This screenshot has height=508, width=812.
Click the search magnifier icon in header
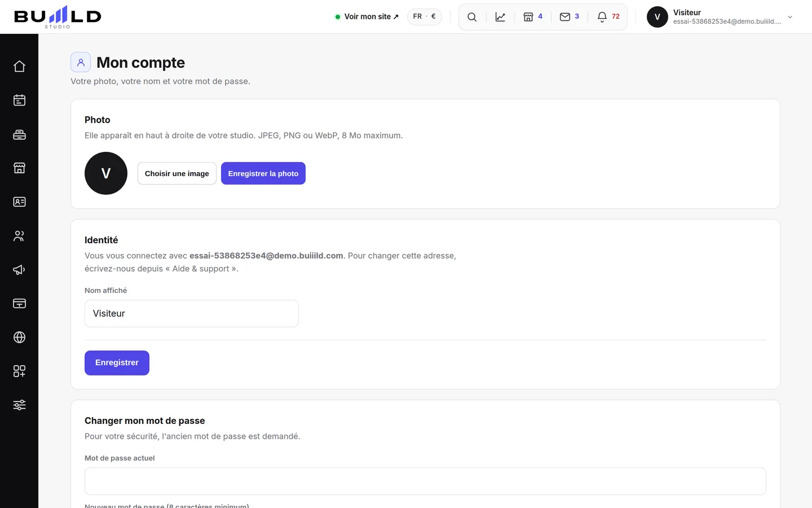(472, 17)
